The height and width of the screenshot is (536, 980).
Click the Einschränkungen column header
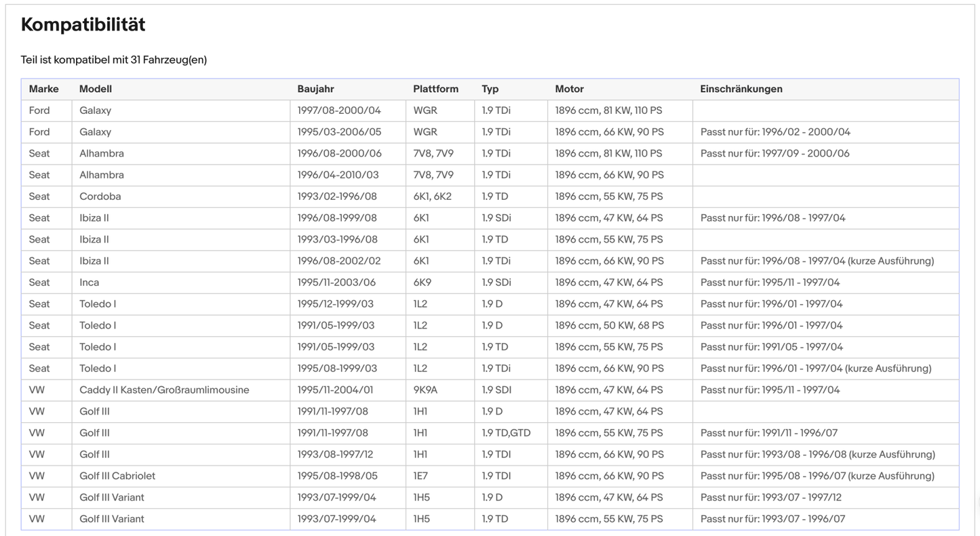click(x=741, y=89)
